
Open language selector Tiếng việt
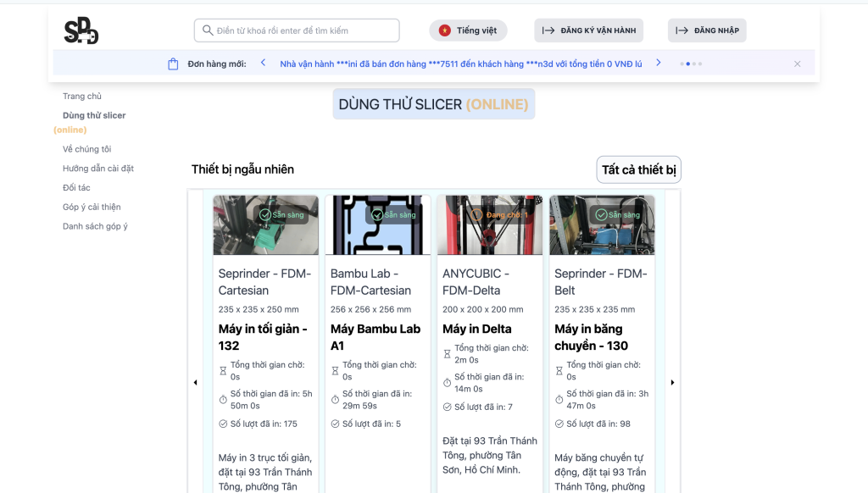(x=468, y=30)
